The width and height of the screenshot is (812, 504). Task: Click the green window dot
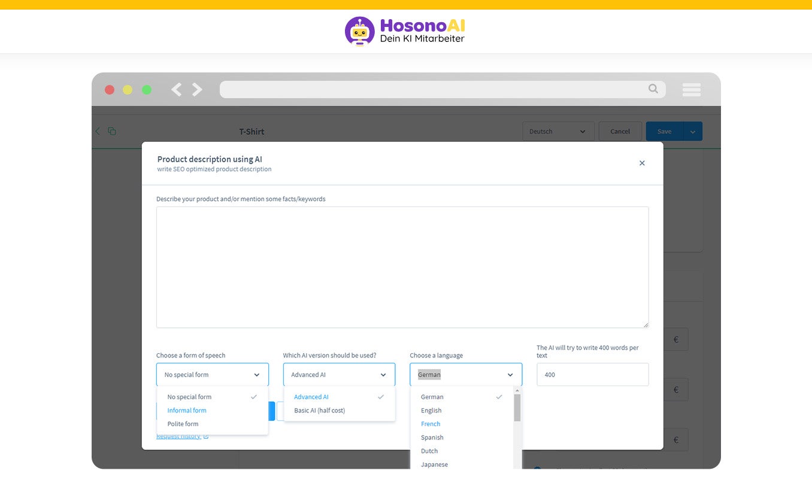147,90
